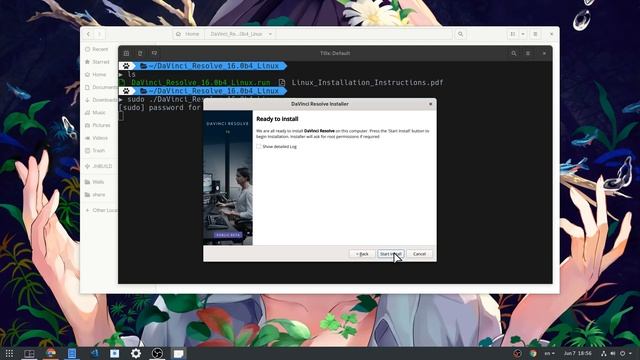Screen dimensions: 640x360
Task: Open the DaVinci_Re..0b4_Linux path bar dropdown
Action: coord(270,34)
